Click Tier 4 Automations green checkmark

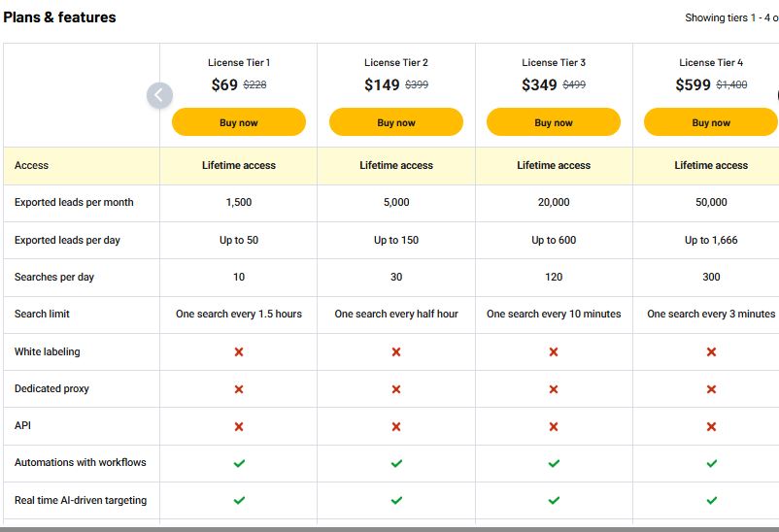711,463
